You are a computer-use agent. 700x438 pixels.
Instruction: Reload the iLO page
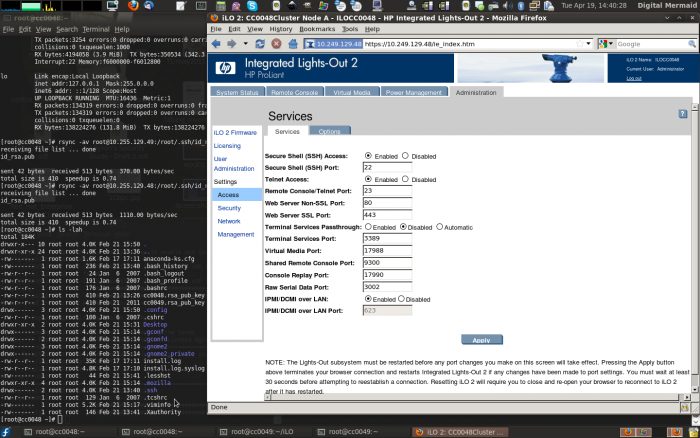[260, 44]
